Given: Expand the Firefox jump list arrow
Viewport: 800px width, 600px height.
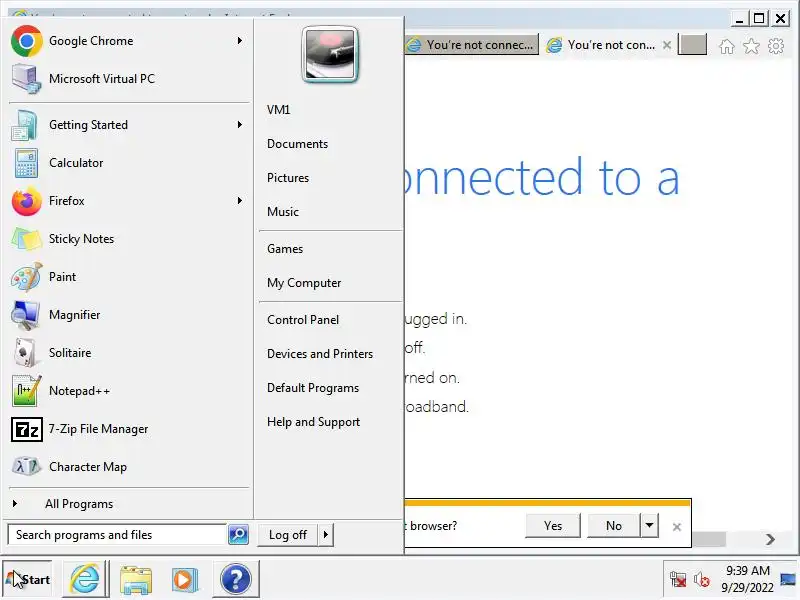Looking at the screenshot, I should pyautogui.click(x=240, y=201).
